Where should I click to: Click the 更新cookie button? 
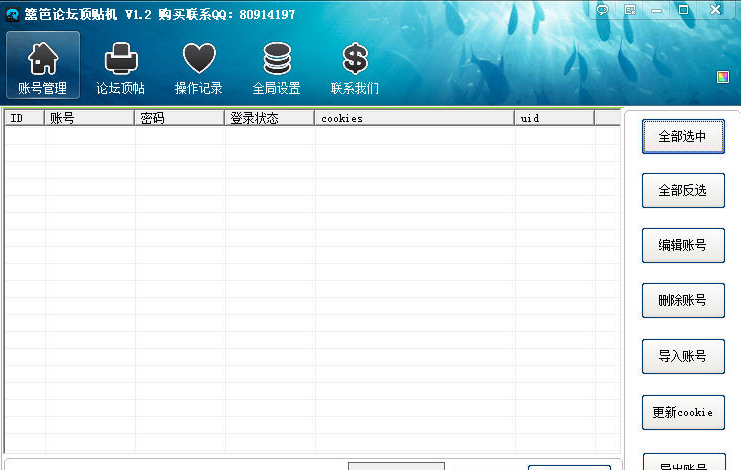[x=683, y=412]
